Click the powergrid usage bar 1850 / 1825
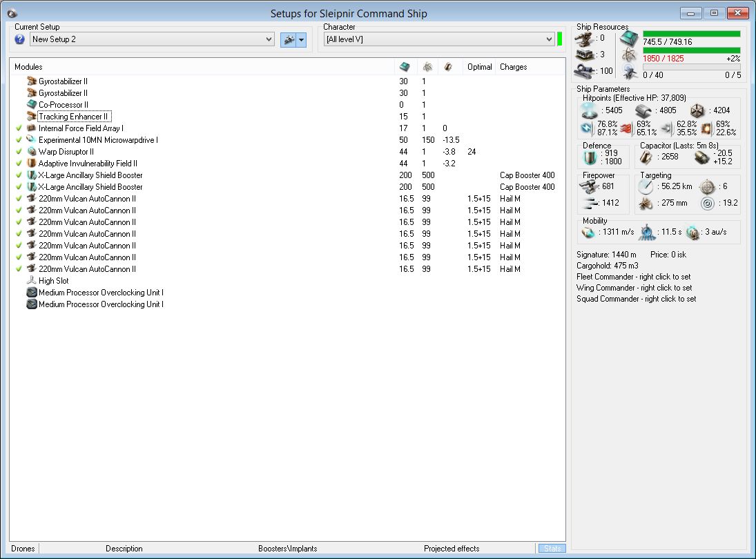The image size is (756, 559). [691, 50]
